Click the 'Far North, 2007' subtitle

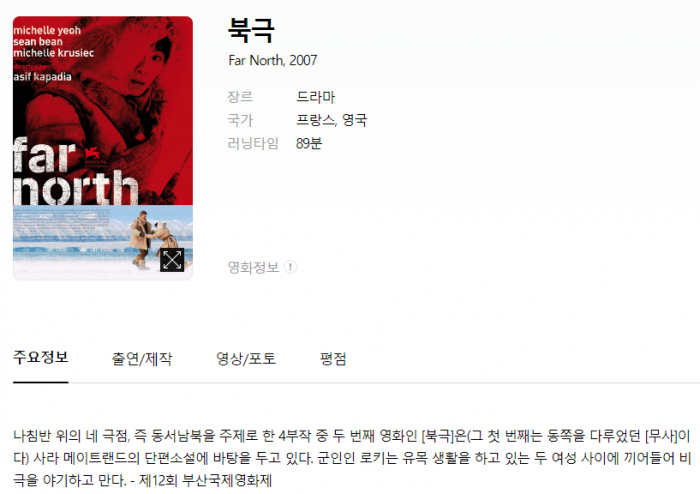[x=273, y=60]
